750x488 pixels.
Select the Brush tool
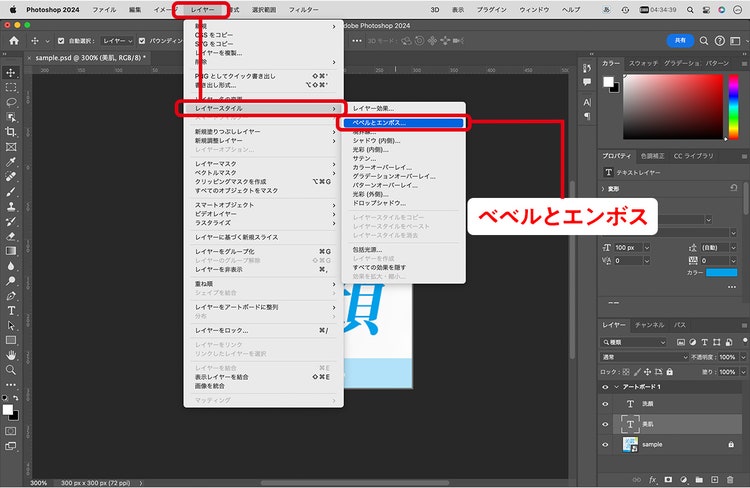pyautogui.click(x=11, y=191)
